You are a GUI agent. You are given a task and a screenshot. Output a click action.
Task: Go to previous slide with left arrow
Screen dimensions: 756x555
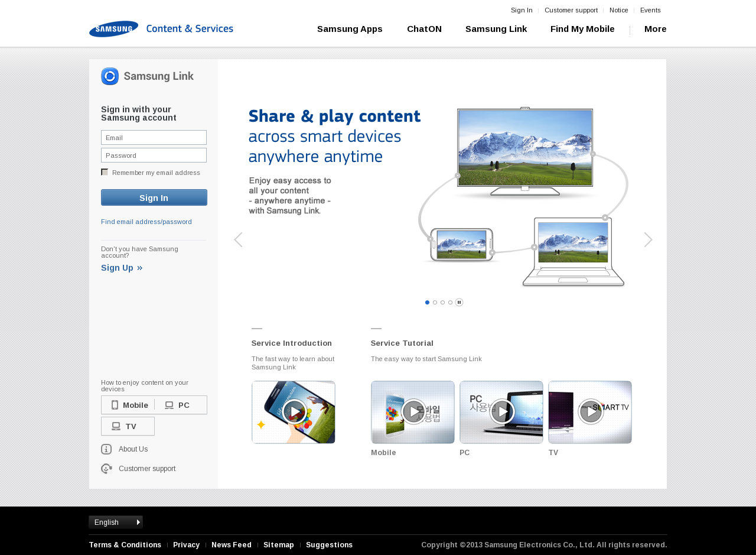click(x=238, y=239)
